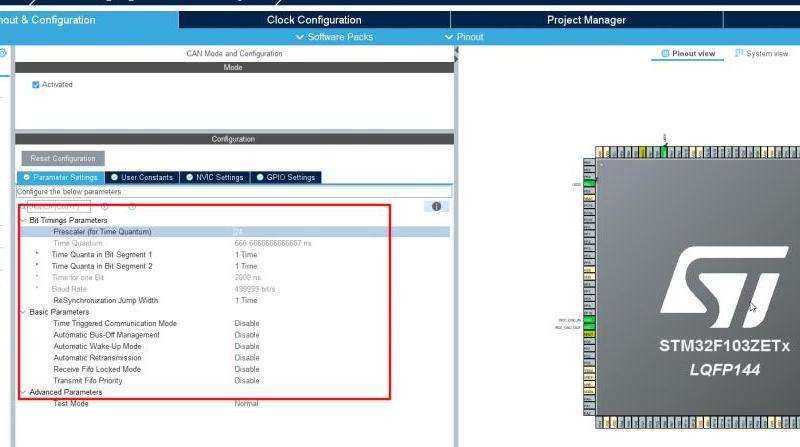This screenshot has width=800, height=447.
Task: Click the Reset Configuration button
Action: [x=63, y=158]
